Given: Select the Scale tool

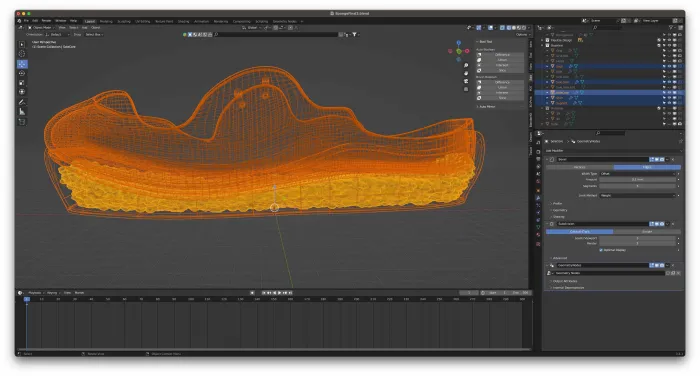Looking at the screenshot, I should 22,83.
